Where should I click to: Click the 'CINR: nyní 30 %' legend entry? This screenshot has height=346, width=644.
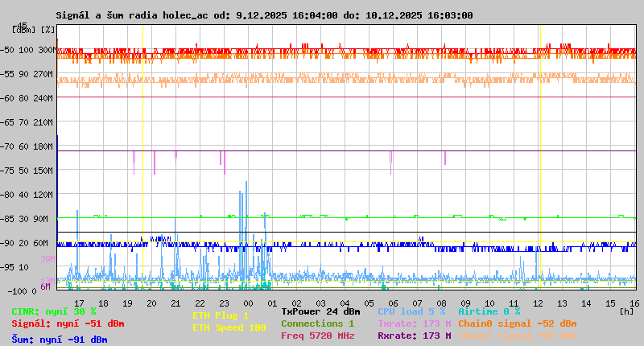(54, 311)
